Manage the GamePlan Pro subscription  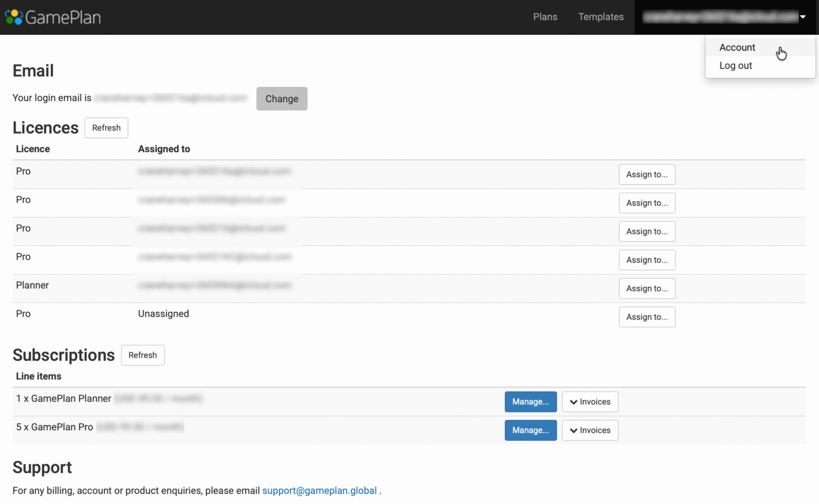click(531, 430)
